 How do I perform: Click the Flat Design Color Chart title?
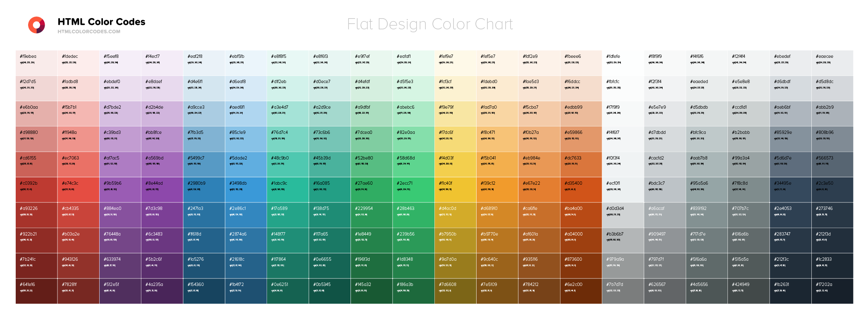(430, 24)
